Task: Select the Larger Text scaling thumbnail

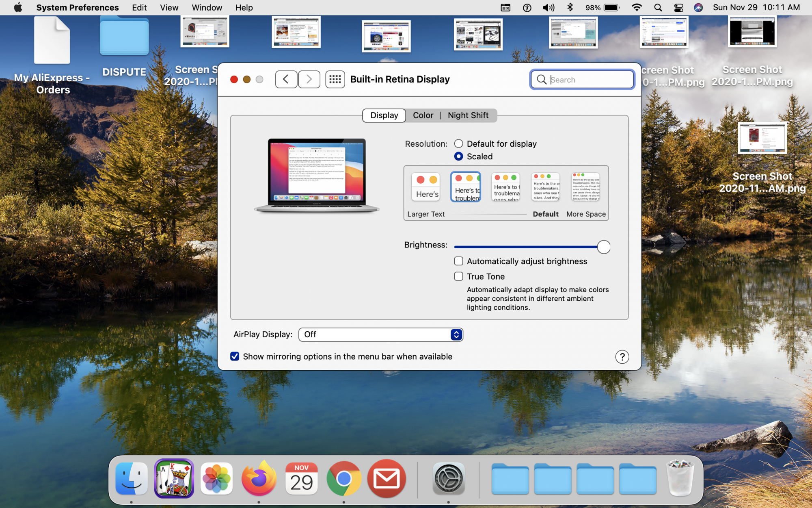Action: click(x=426, y=187)
